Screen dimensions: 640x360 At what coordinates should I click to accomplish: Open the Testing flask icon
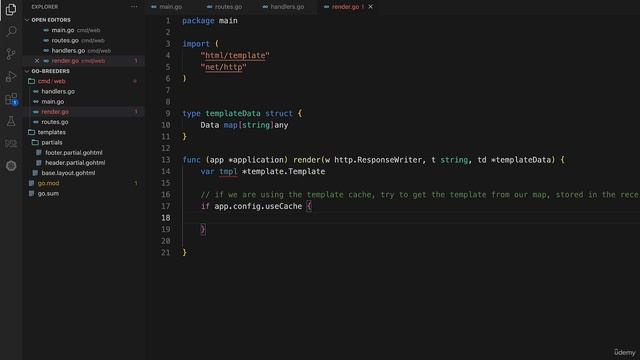click(11, 121)
